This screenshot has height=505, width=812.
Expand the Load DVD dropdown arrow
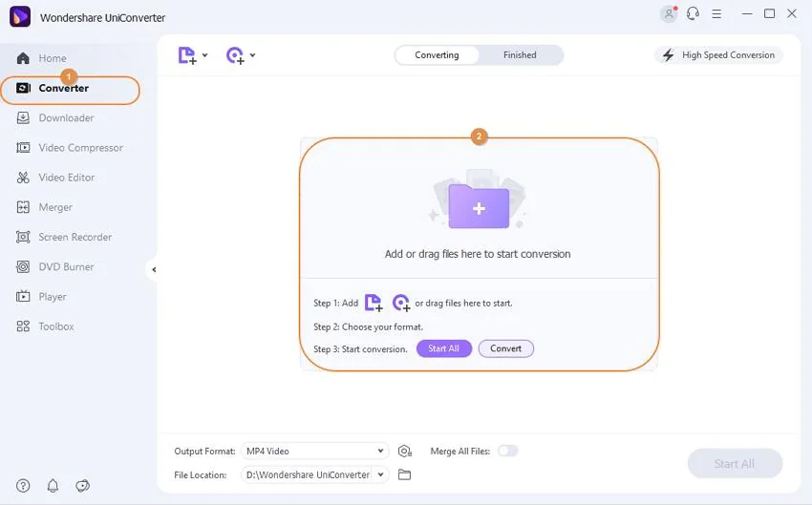[x=253, y=54]
